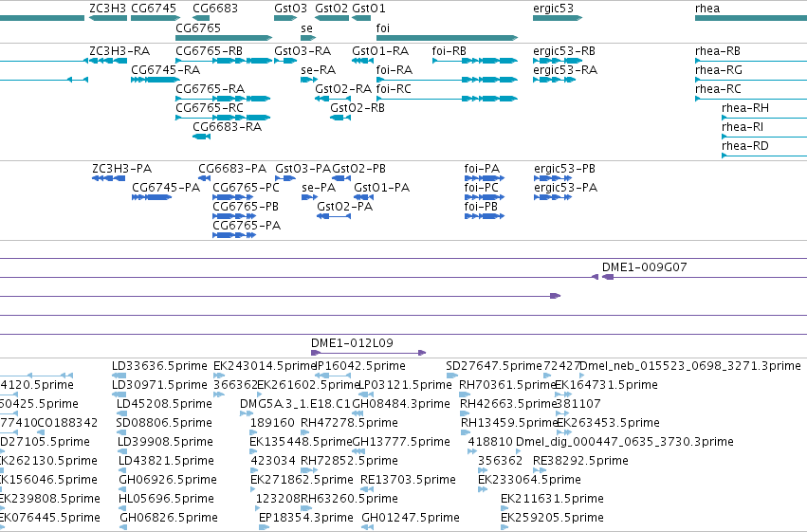Screen dimensions: 807x532
Task: Click the 'foi-RC' transcript label
Action: click(x=394, y=89)
